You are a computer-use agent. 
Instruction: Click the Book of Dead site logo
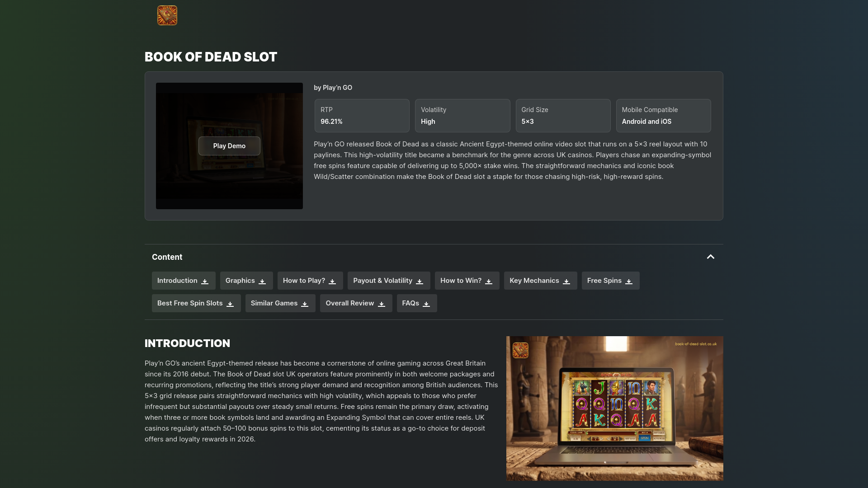[x=167, y=15]
